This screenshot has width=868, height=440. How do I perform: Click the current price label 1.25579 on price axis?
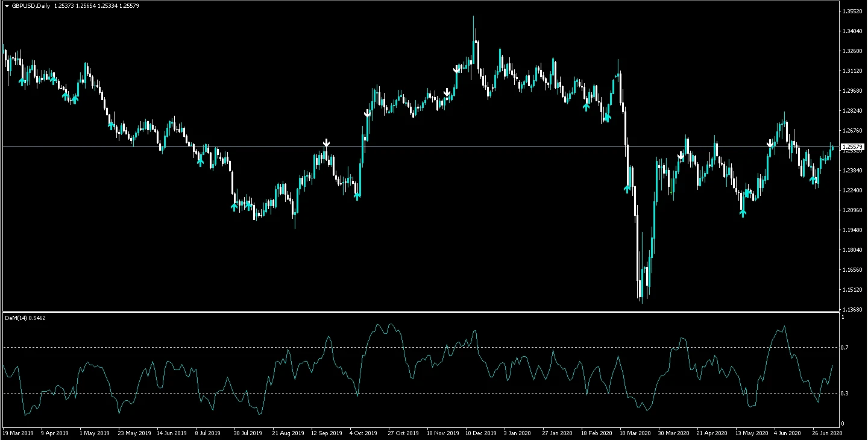852,147
